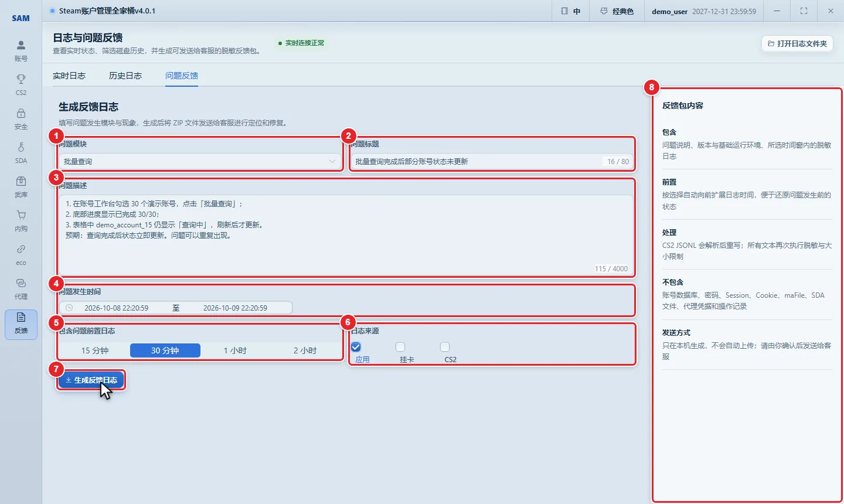Enable the 挂卡 log source checkbox
This screenshot has width=844, height=504.
click(x=400, y=347)
